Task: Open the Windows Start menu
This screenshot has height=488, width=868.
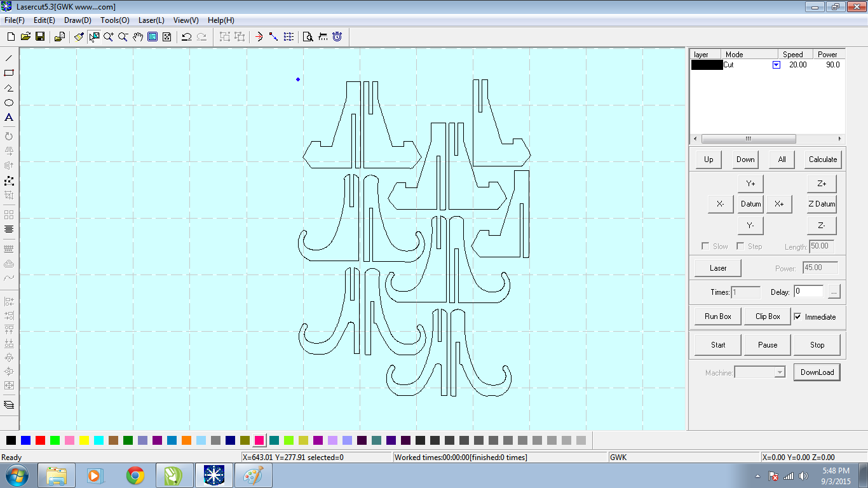Action: (17, 475)
